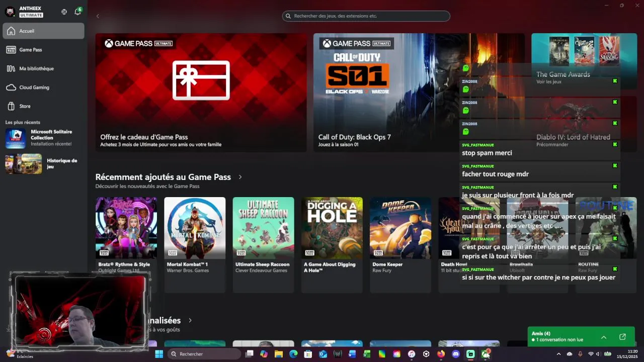Open The Game Awards tile
The width and height of the screenshot is (644, 362).
click(584, 61)
